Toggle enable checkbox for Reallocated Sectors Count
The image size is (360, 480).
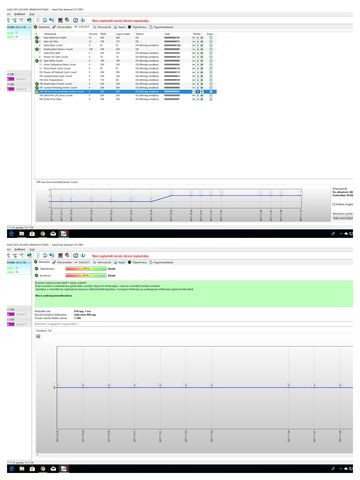pyautogui.click(x=211, y=49)
